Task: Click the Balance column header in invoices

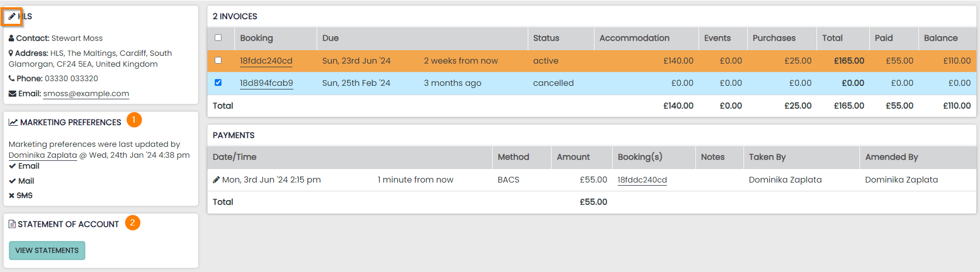Action: tap(940, 38)
